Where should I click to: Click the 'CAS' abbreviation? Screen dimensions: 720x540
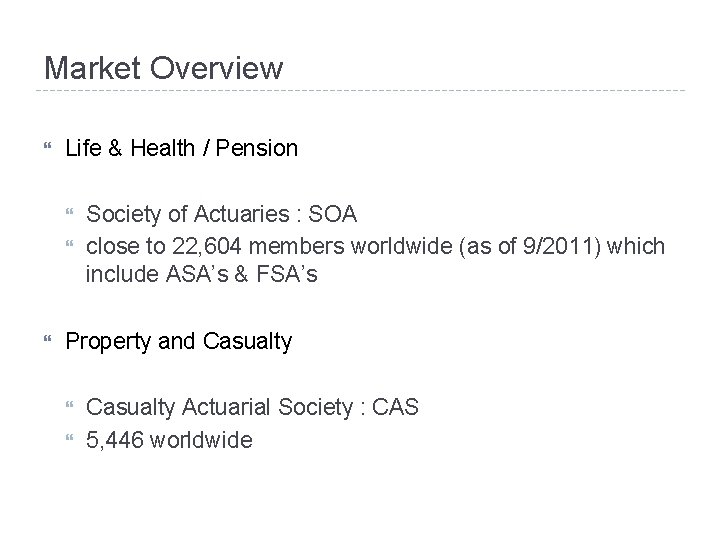click(395, 406)
